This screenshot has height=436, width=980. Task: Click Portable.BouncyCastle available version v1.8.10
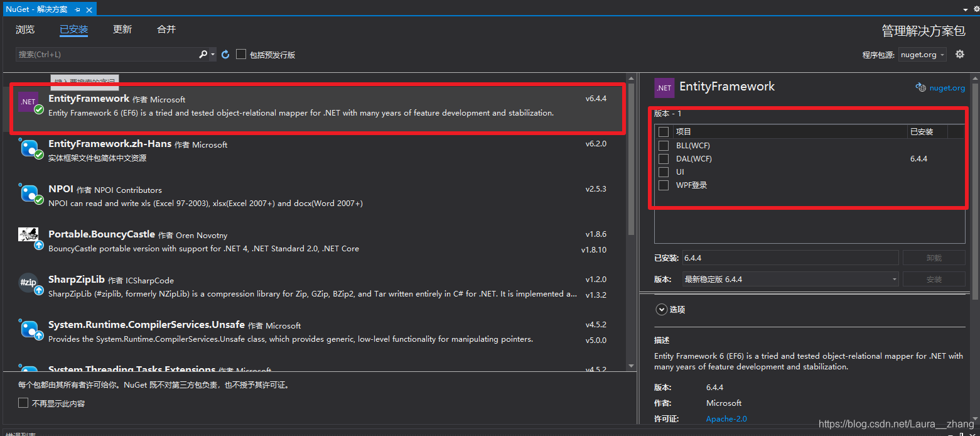click(x=593, y=249)
